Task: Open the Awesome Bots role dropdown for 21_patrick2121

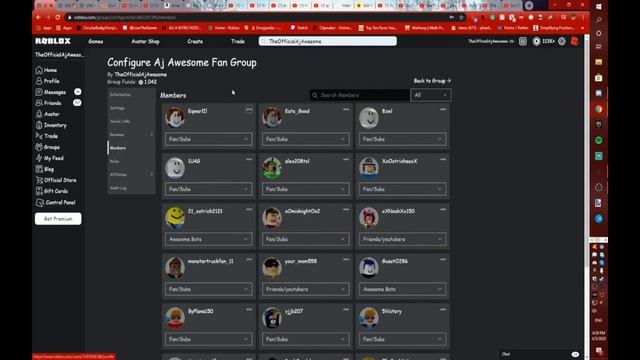Action: click(209, 239)
